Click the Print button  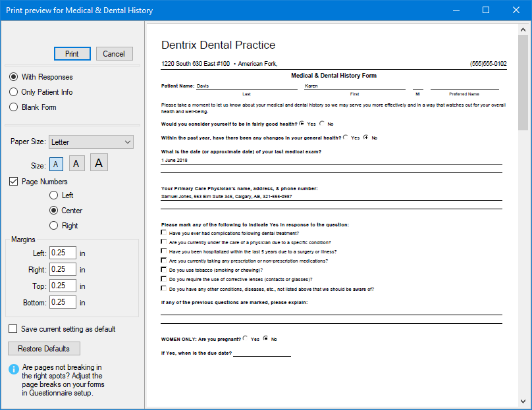72,54
